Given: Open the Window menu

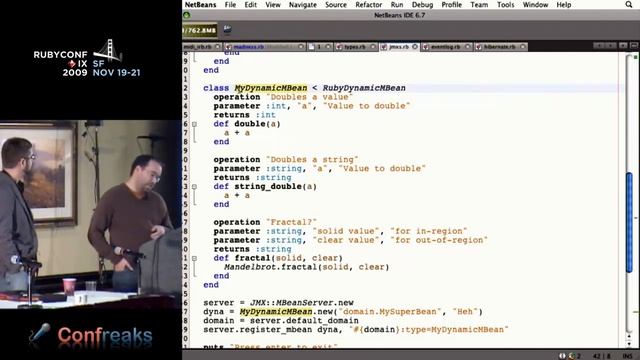Looking at the screenshot, I should 535,5.
